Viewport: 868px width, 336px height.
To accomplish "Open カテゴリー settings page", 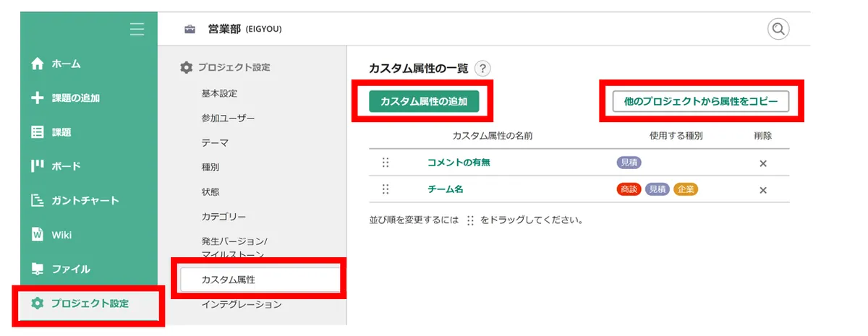I will tap(224, 217).
